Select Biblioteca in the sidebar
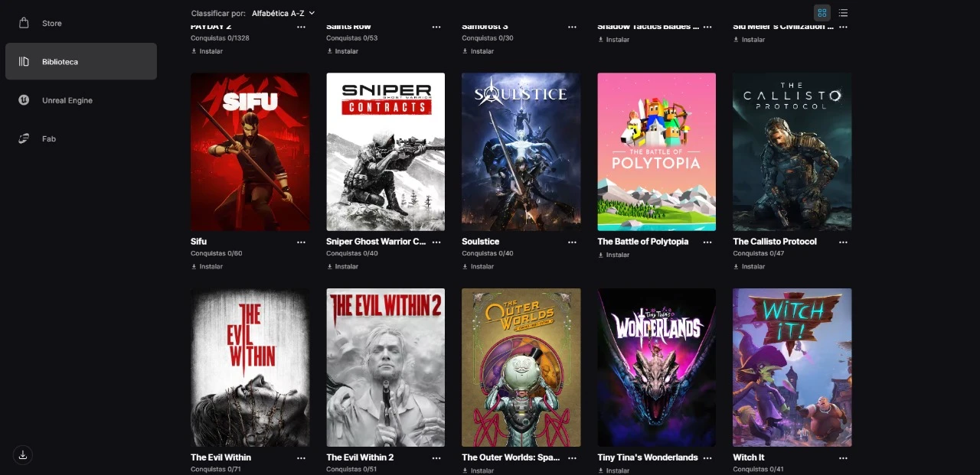The width and height of the screenshot is (980, 475). click(x=81, y=61)
